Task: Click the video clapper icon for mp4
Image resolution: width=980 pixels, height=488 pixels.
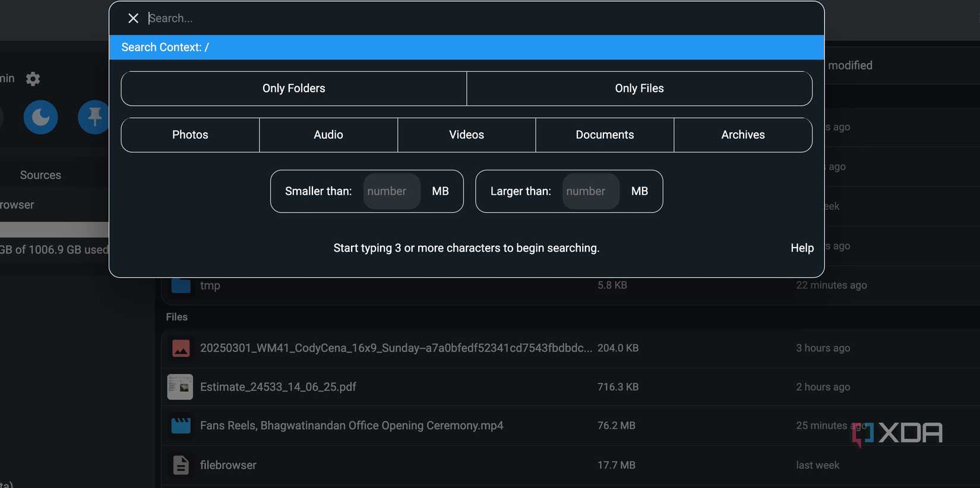Action: pos(181,426)
